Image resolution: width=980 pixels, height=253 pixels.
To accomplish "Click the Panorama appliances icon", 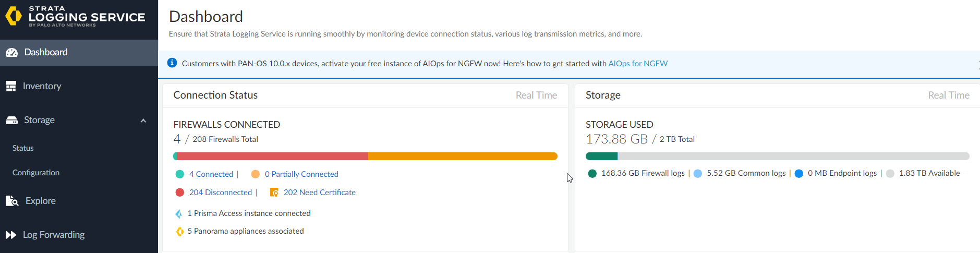I will pos(179,231).
